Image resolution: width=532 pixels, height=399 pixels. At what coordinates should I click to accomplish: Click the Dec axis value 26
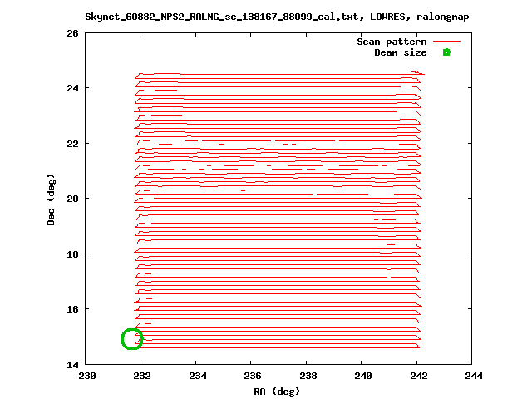coord(72,33)
